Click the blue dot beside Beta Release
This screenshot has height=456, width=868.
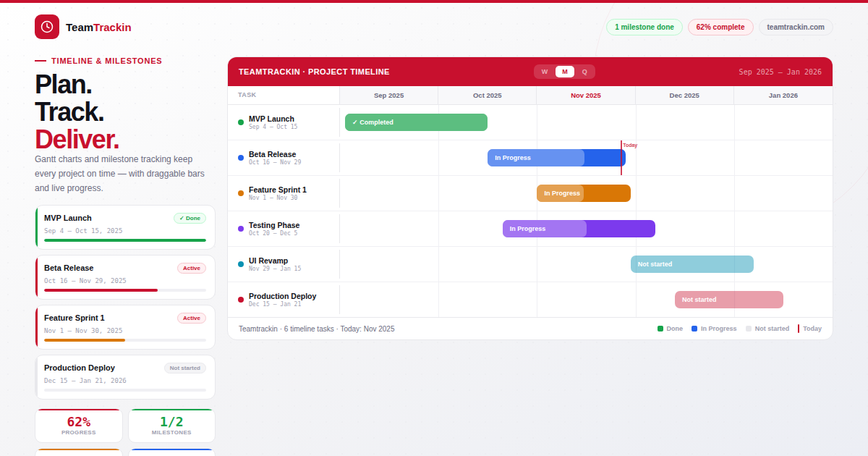click(241, 158)
